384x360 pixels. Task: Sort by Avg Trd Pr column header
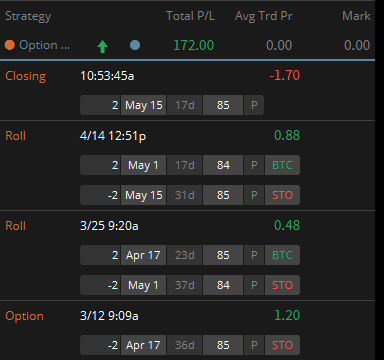[x=263, y=16]
